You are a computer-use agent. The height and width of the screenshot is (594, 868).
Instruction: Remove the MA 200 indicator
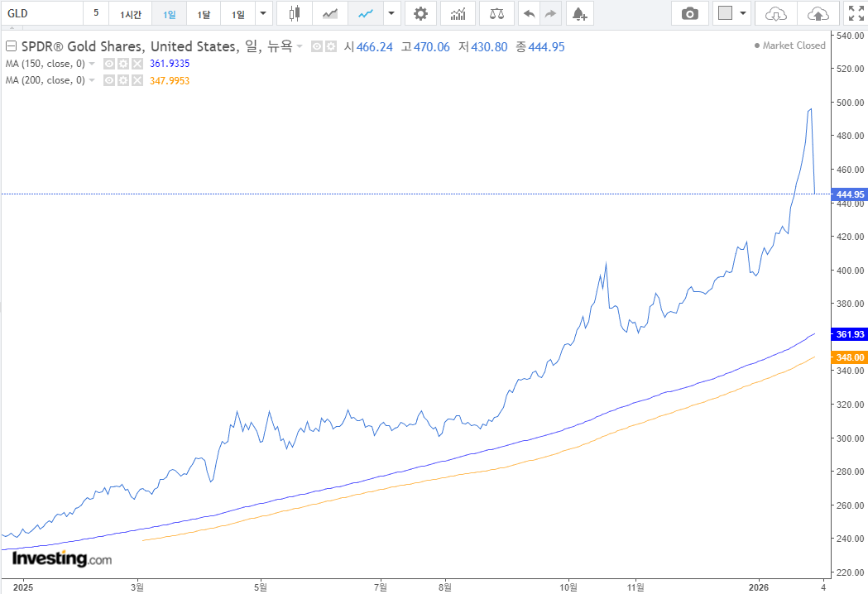(137, 81)
